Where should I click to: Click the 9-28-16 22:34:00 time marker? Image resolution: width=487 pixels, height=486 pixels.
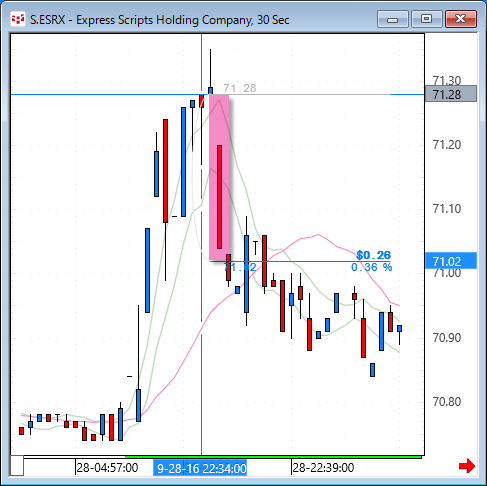point(200,468)
